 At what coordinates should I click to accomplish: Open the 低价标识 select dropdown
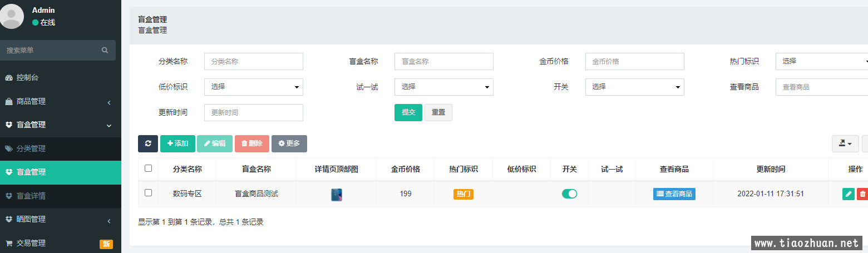[x=253, y=87]
